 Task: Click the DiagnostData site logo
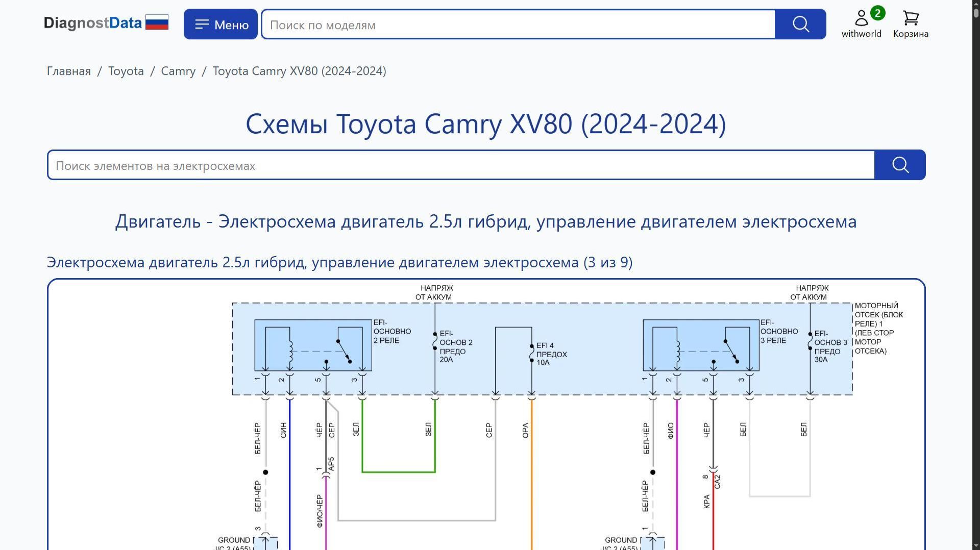tap(106, 23)
